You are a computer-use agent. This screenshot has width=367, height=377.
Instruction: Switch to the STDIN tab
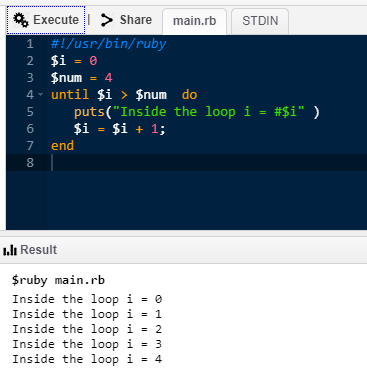pyautogui.click(x=260, y=21)
